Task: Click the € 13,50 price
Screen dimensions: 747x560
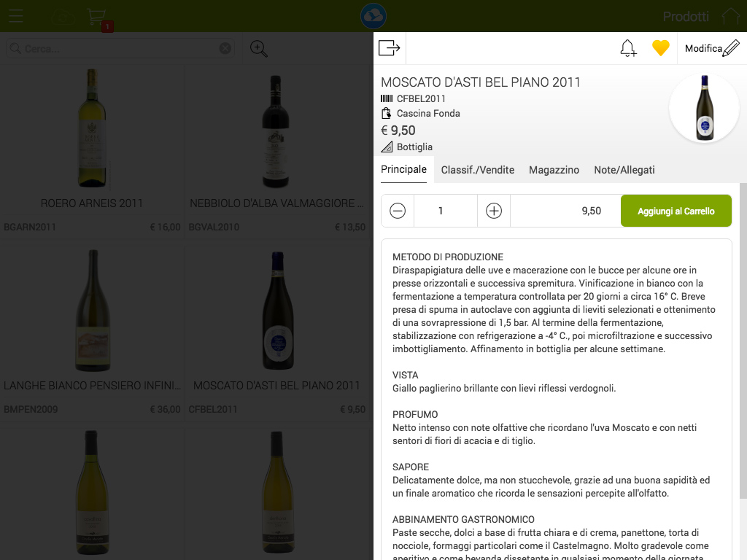Action: click(x=350, y=227)
